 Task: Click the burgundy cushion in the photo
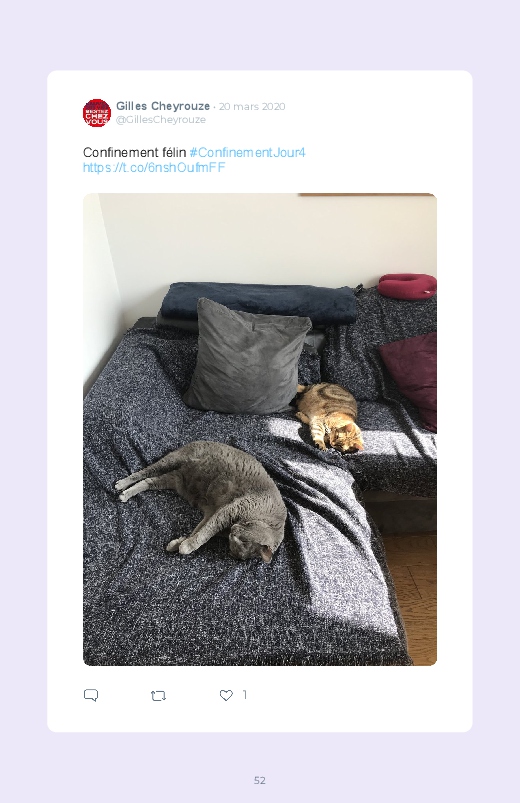(x=411, y=378)
